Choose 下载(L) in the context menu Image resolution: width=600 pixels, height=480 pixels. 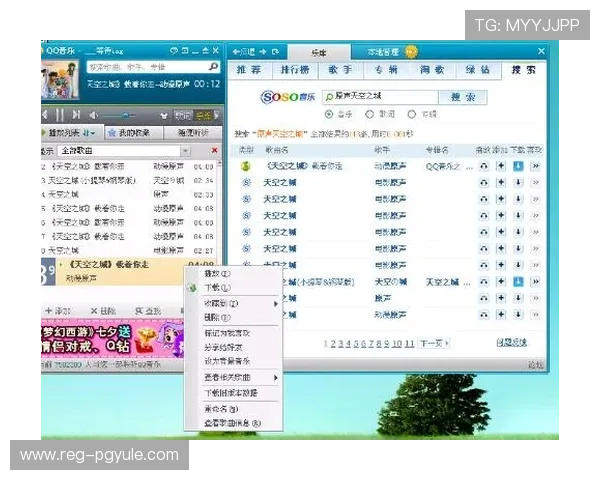[x=217, y=287]
